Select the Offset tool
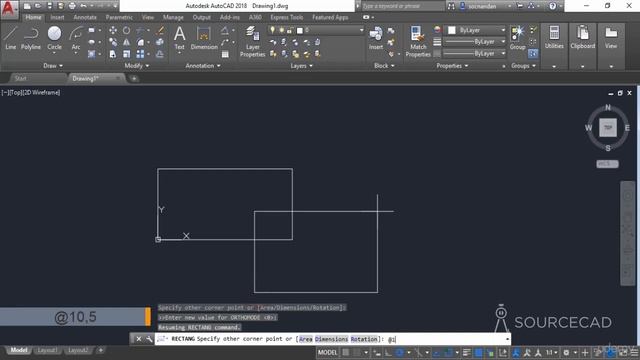640x360 pixels. click(x=160, y=54)
